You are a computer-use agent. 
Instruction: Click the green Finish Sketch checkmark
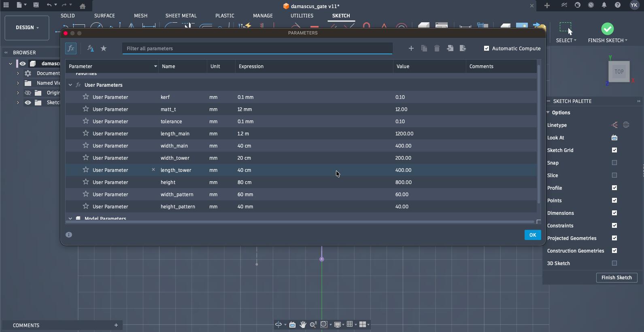[607, 29]
